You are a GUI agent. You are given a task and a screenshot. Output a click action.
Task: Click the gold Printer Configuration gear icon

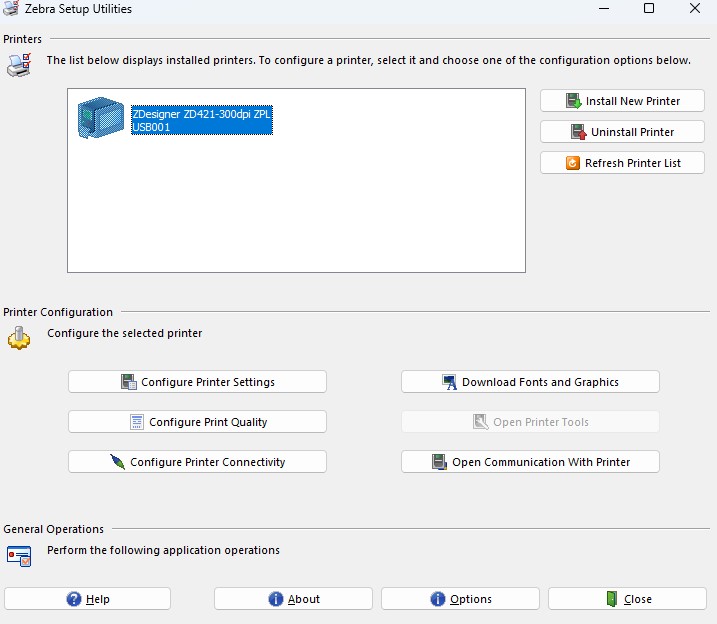19,338
